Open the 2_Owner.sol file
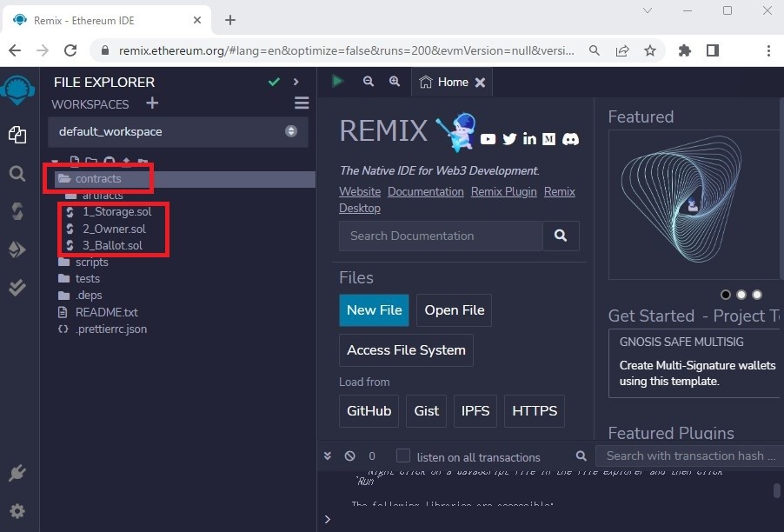This screenshot has width=784, height=532. [x=114, y=229]
